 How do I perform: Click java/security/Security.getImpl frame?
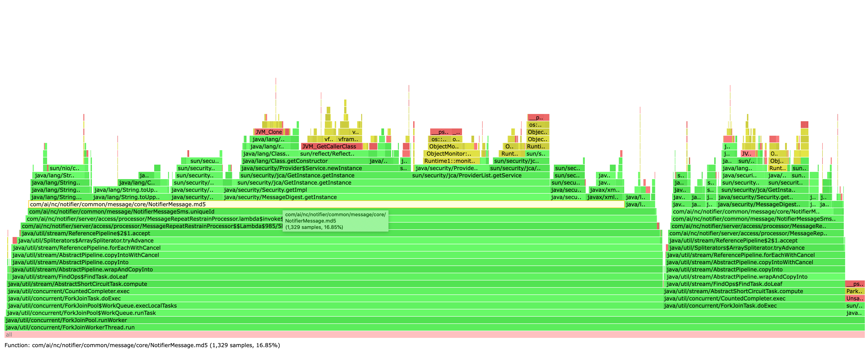(x=386, y=190)
